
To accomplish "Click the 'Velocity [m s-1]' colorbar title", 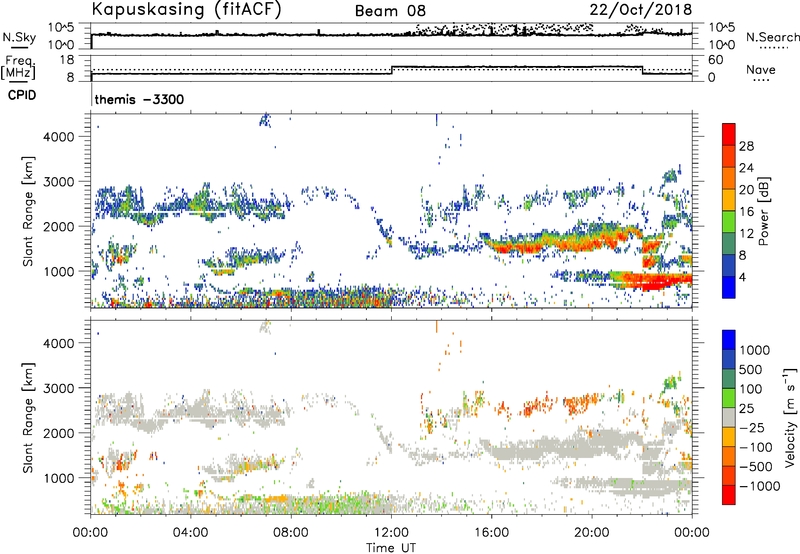I will point(790,416).
